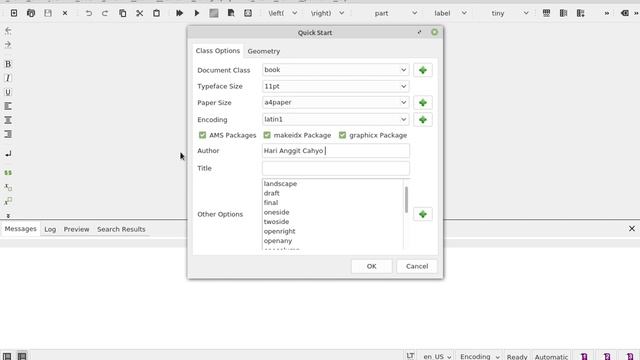Click the Other Options list scrollbar

pos(407,200)
